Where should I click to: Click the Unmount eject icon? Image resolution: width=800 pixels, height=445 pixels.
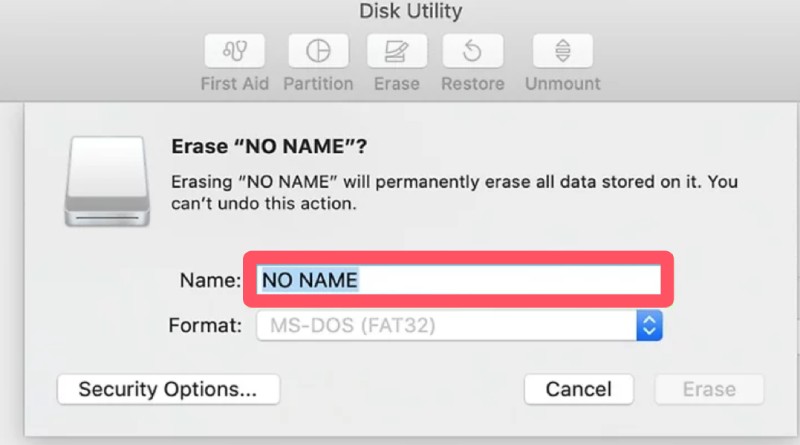click(562, 50)
